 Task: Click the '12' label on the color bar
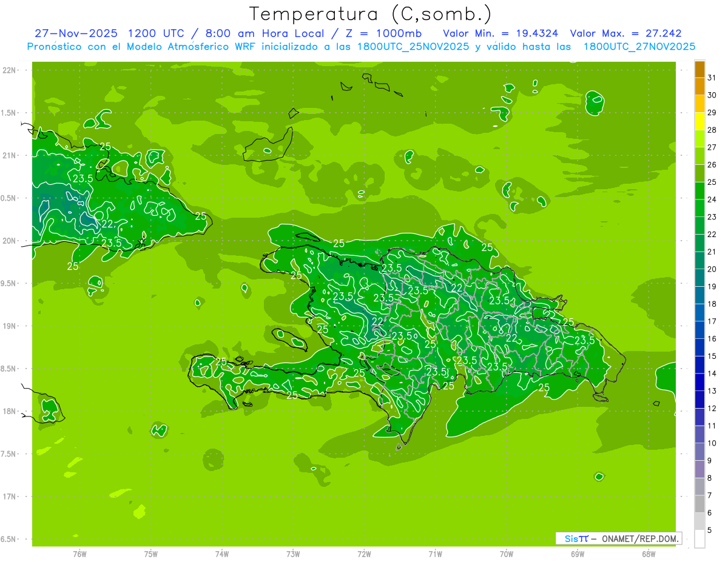pyautogui.click(x=712, y=408)
